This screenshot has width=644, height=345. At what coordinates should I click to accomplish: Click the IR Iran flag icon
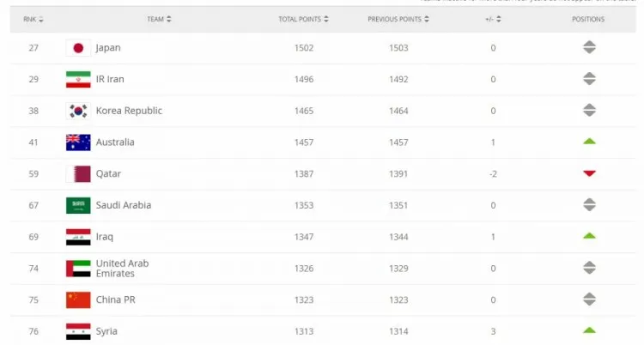(78, 79)
